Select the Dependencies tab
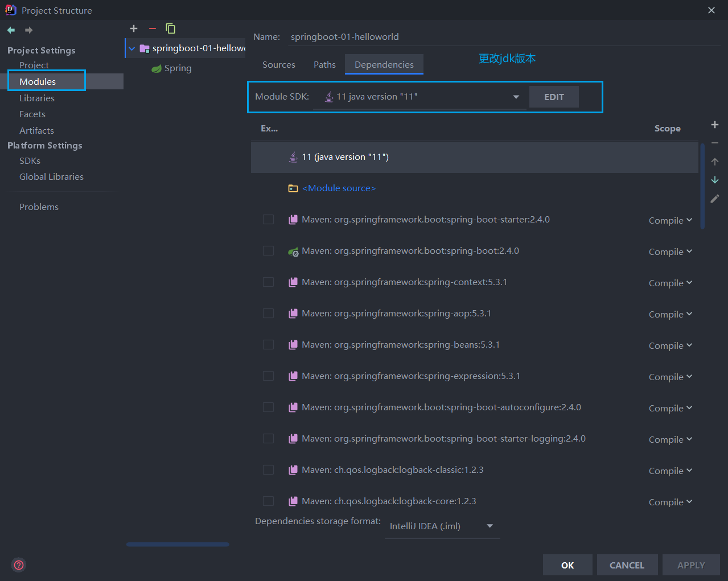728x581 pixels. pos(384,65)
